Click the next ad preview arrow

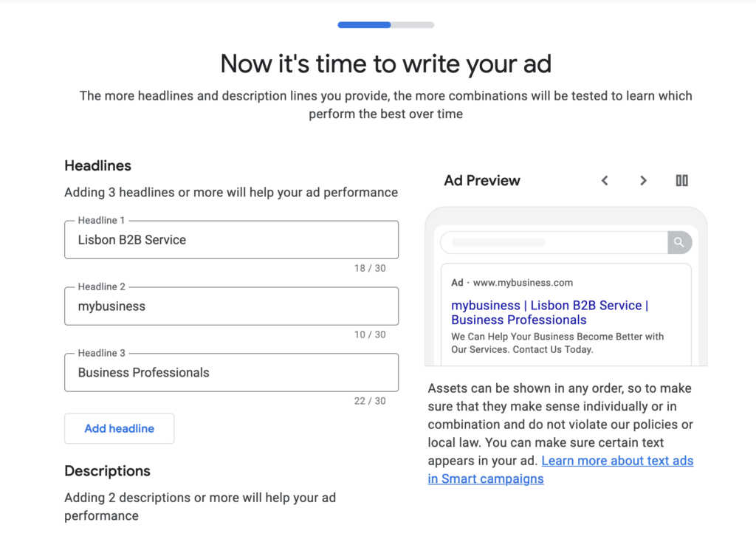(x=643, y=180)
